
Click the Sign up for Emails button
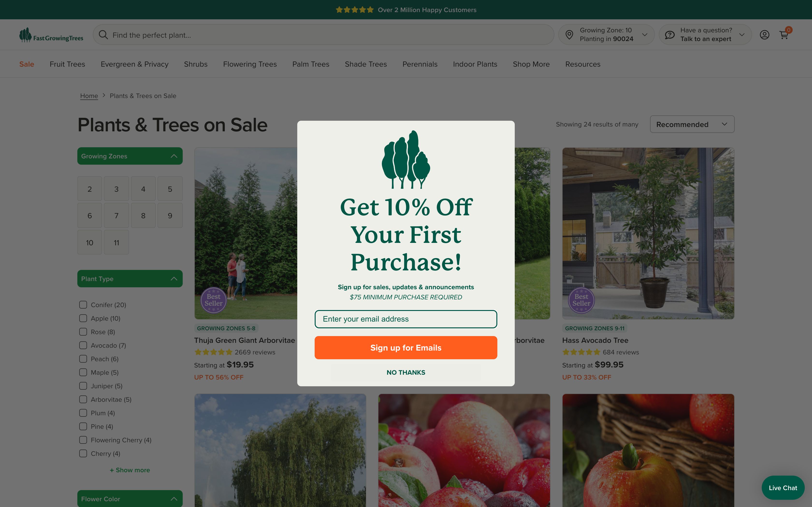pos(406,348)
